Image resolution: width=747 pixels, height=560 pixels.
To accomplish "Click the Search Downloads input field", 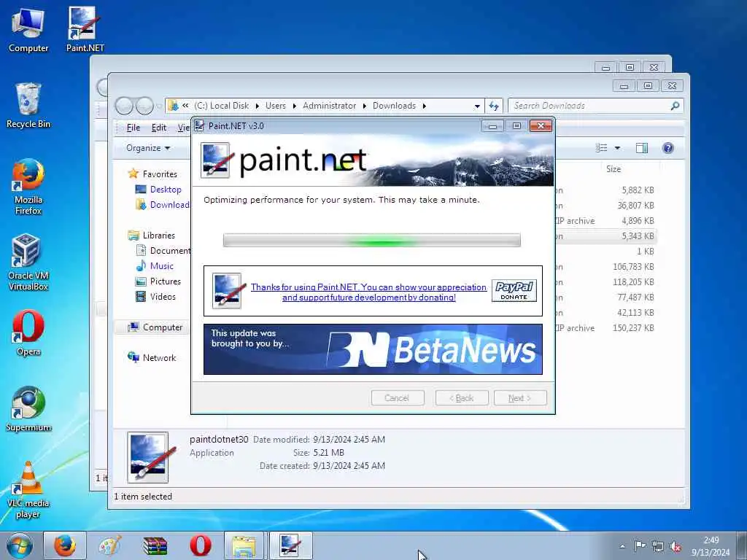I will click(595, 106).
